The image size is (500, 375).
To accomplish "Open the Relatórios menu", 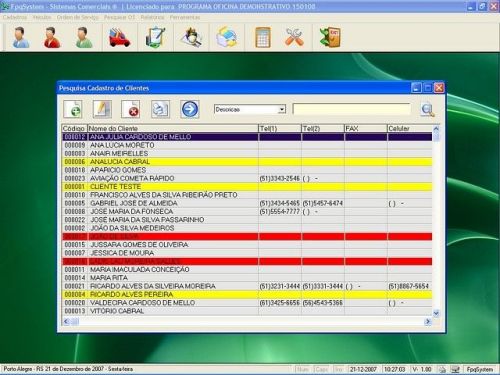I will pos(152,17).
